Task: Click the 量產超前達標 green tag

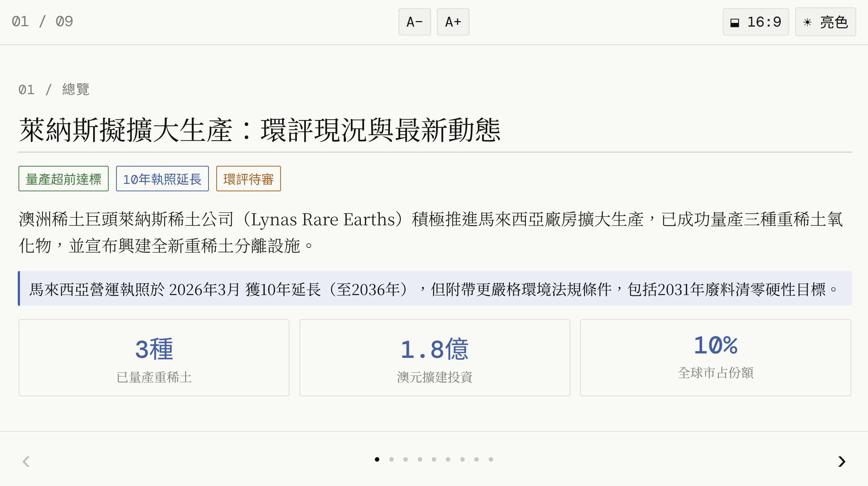Action: (64, 179)
